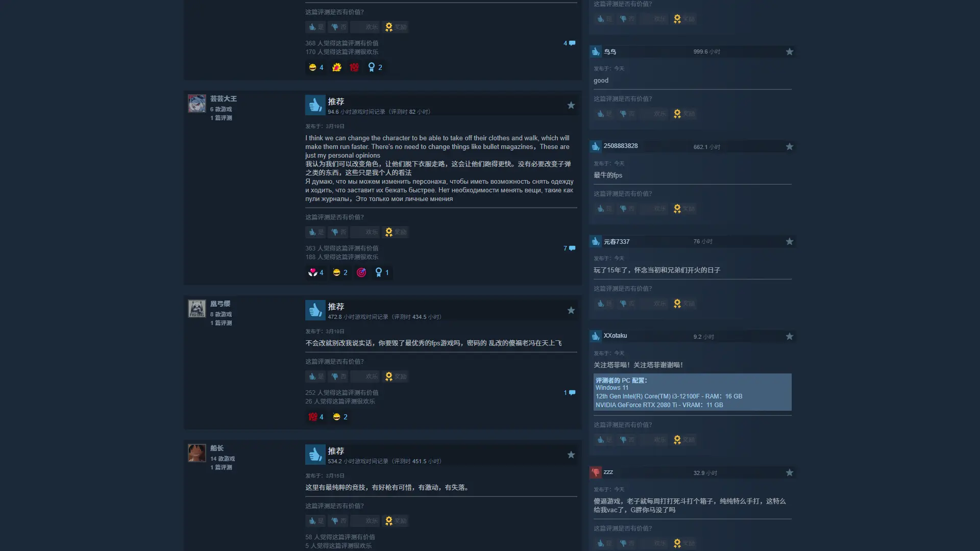Image resolution: width=980 pixels, height=551 pixels.
Task: Click the star icon on XXotaku's review
Action: [x=790, y=336]
